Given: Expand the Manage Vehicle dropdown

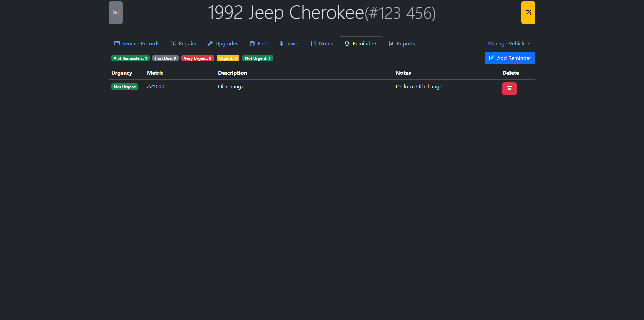Looking at the screenshot, I should [x=508, y=44].
